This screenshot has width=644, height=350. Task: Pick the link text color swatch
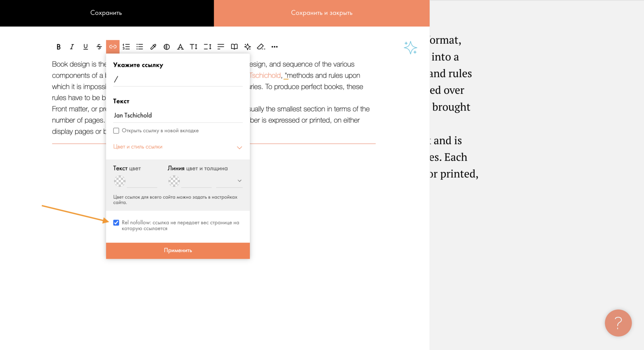(120, 181)
